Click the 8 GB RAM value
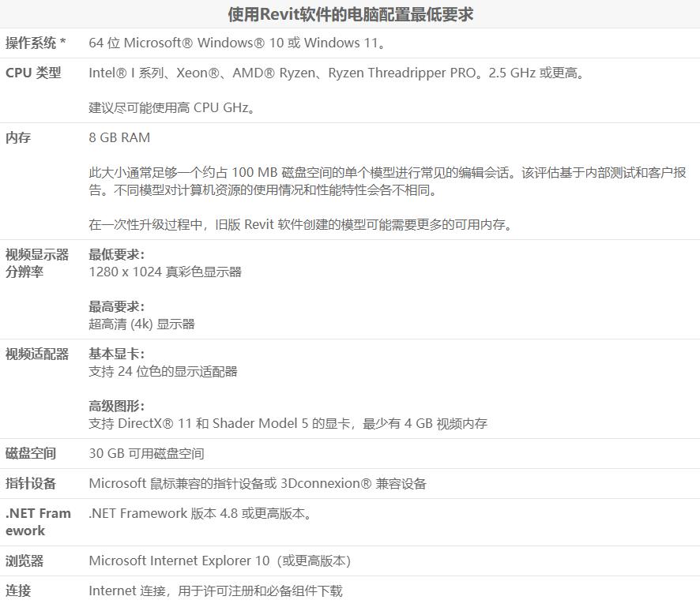The height and width of the screenshot is (615, 700). pos(119,137)
